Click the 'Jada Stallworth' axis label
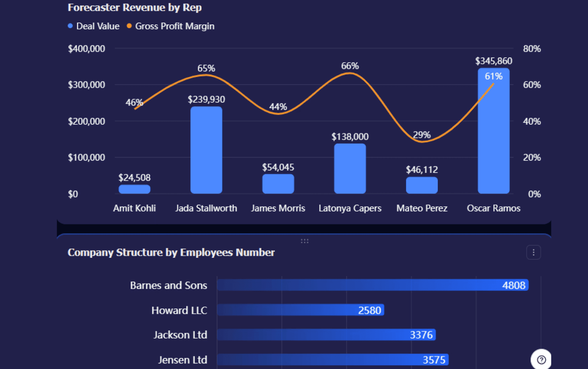The height and width of the screenshot is (369, 588). click(x=206, y=208)
